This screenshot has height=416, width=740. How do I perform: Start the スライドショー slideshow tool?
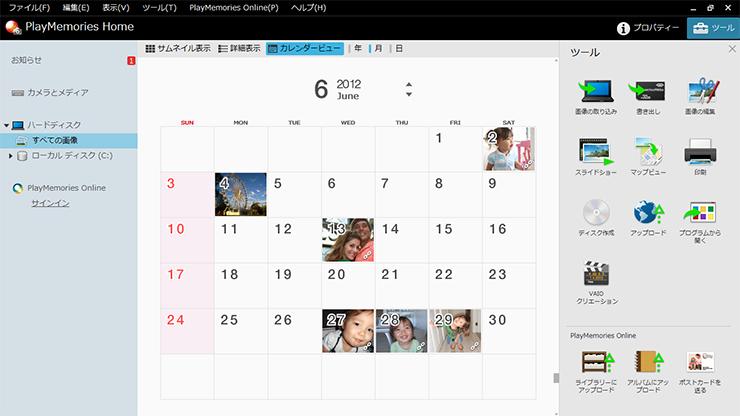coord(596,153)
